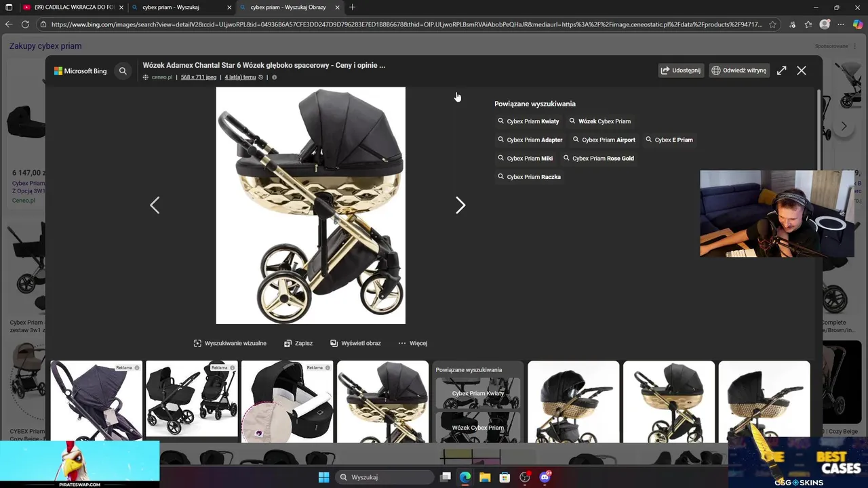Image resolution: width=868 pixels, height=488 pixels.
Task: Search related 'Cybex Priam Rose Gold'
Action: coord(599,158)
